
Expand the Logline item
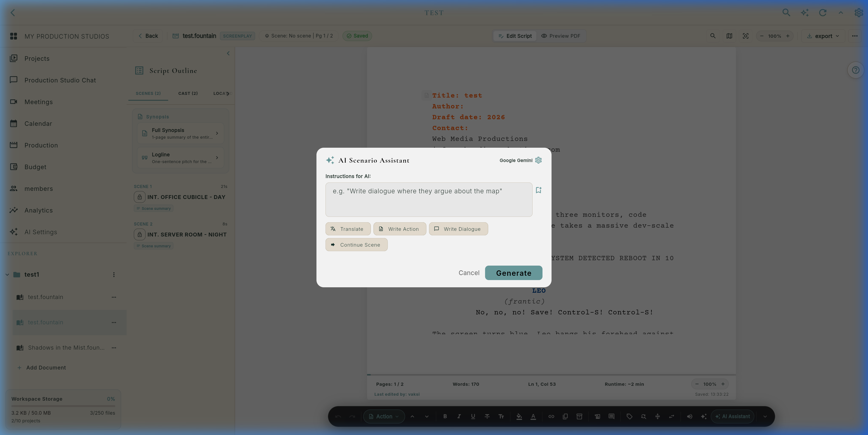tap(180, 158)
